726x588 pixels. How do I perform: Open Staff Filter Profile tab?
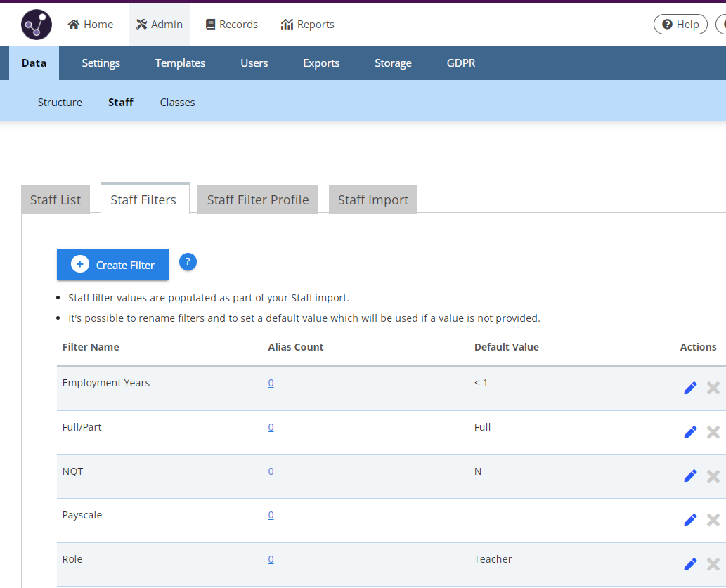(x=258, y=200)
